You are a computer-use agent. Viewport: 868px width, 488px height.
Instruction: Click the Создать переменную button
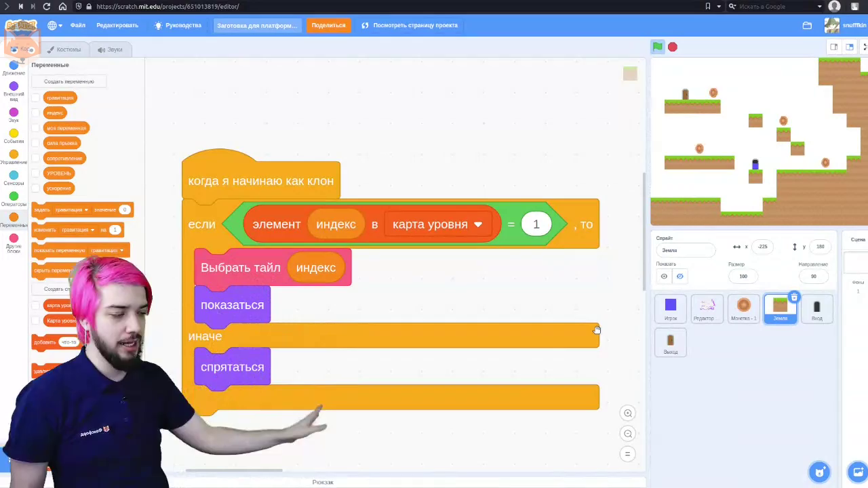[68, 81]
